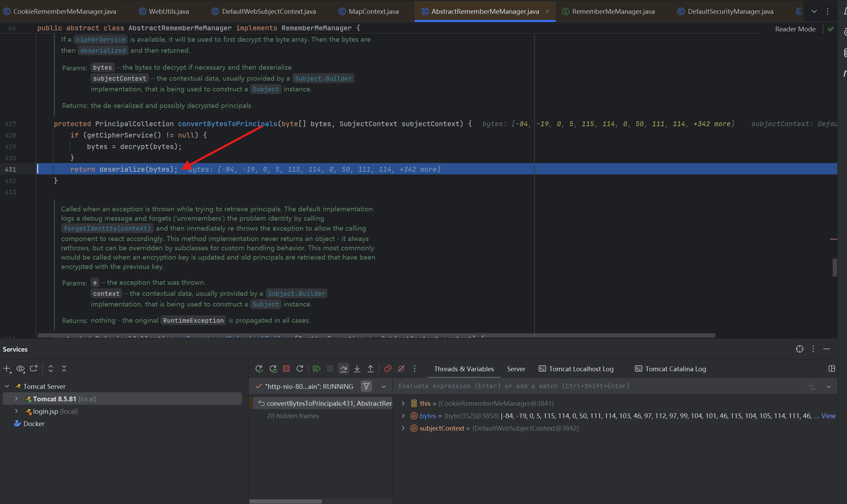Toggle the Services view options eye
The width and height of the screenshot is (847, 504).
(20, 369)
